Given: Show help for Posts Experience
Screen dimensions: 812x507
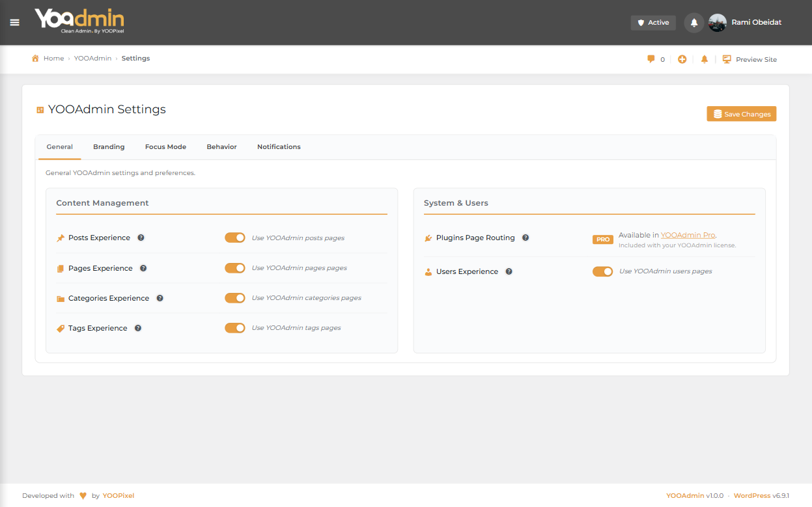Looking at the screenshot, I should pos(141,238).
